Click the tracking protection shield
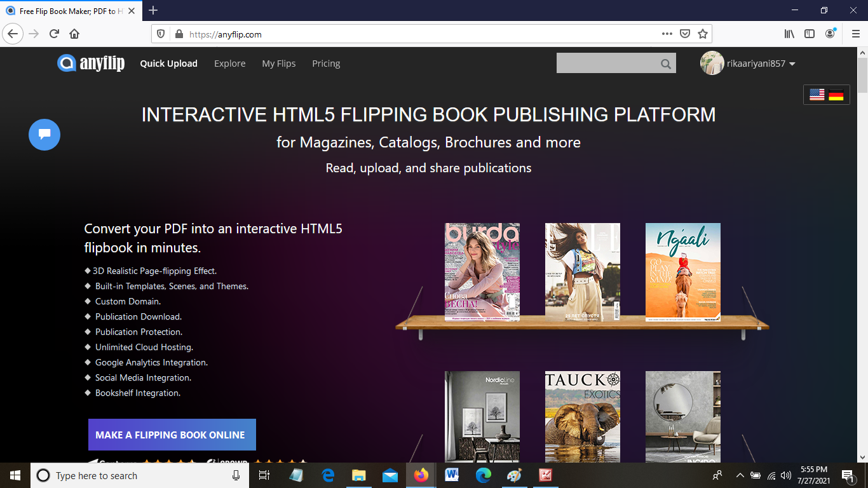 click(x=160, y=34)
